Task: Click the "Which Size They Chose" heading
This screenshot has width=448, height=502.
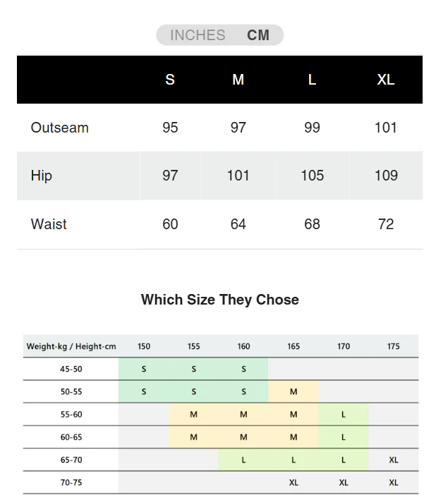Action: coord(220,300)
